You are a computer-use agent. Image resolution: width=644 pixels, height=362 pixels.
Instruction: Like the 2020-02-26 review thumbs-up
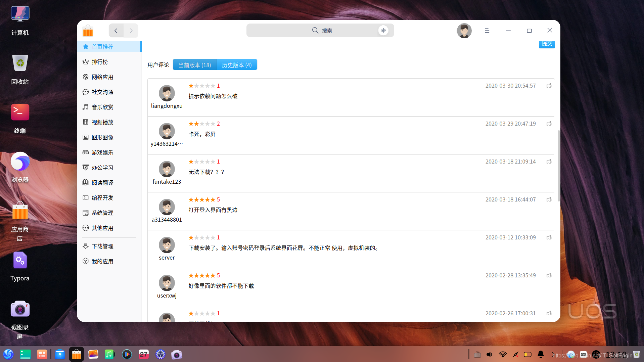click(x=549, y=313)
